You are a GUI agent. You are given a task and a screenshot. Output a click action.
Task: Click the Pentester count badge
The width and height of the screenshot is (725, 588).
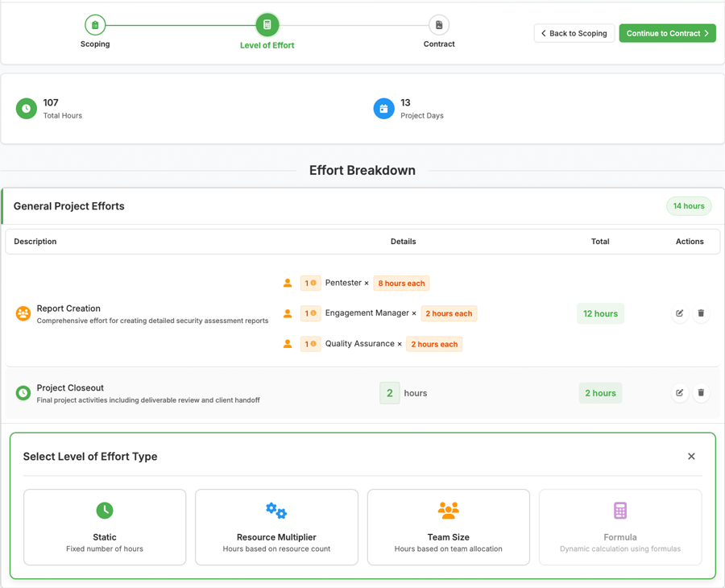tap(310, 284)
